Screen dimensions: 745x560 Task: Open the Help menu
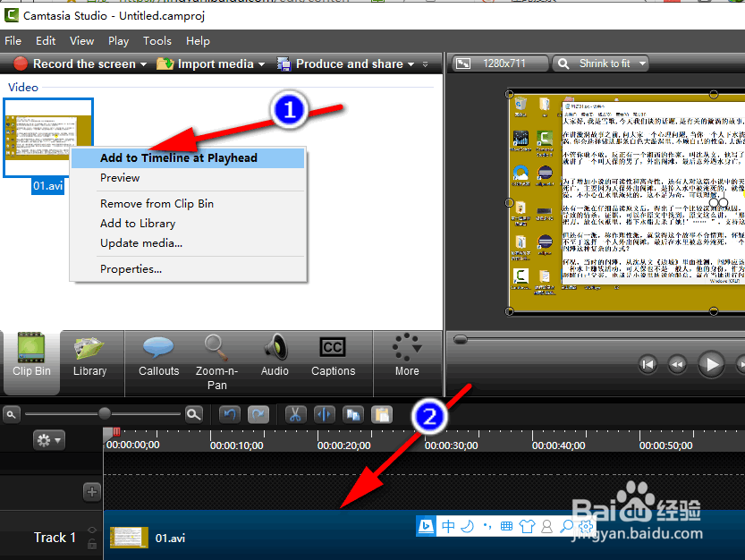pyautogui.click(x=198, y=41)
